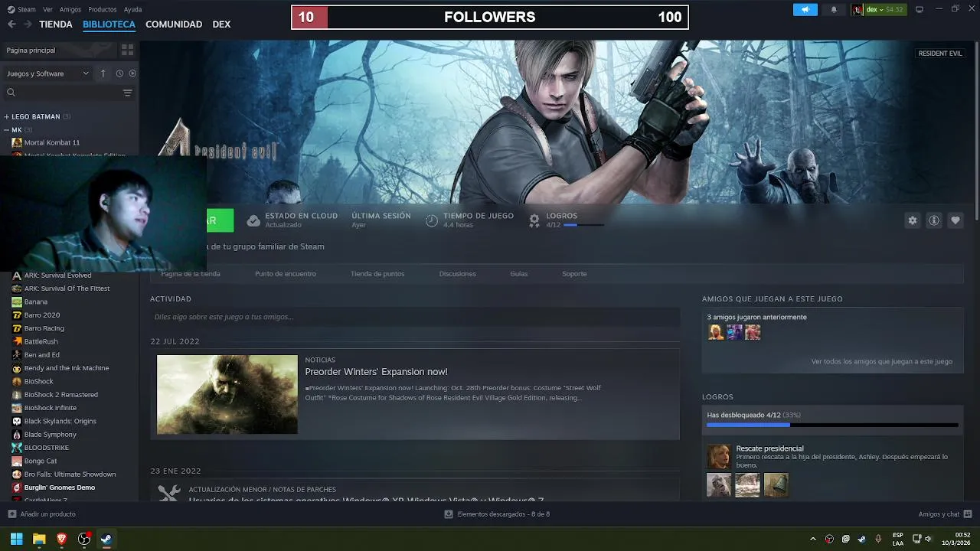The image size is (980, 551).
Task: Switch the library to grid view
Action: (127, 50)
